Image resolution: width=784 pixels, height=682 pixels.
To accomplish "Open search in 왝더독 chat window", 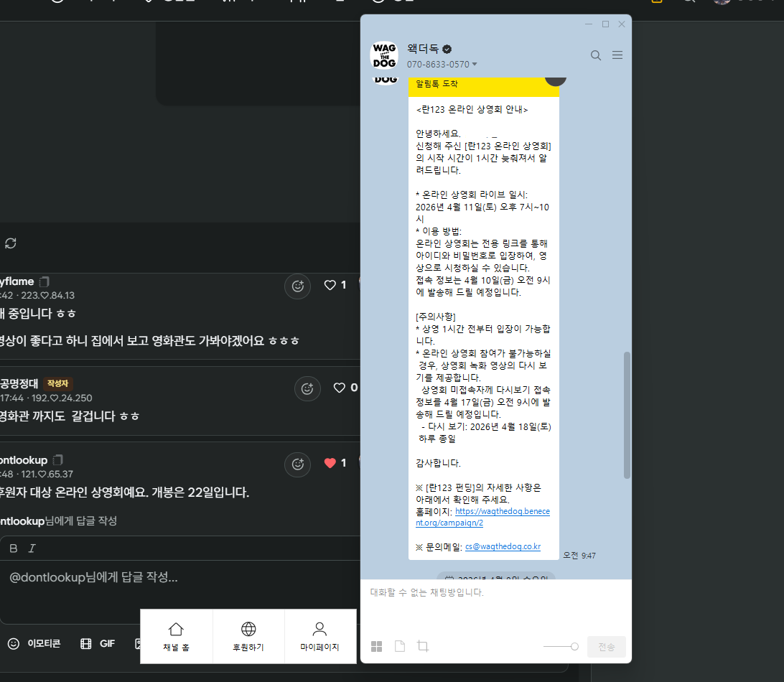I will click(x=595, y=55).
